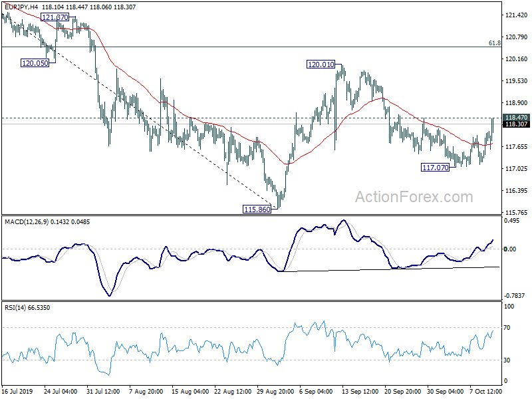Click the current price 118.307 marker

516,124
